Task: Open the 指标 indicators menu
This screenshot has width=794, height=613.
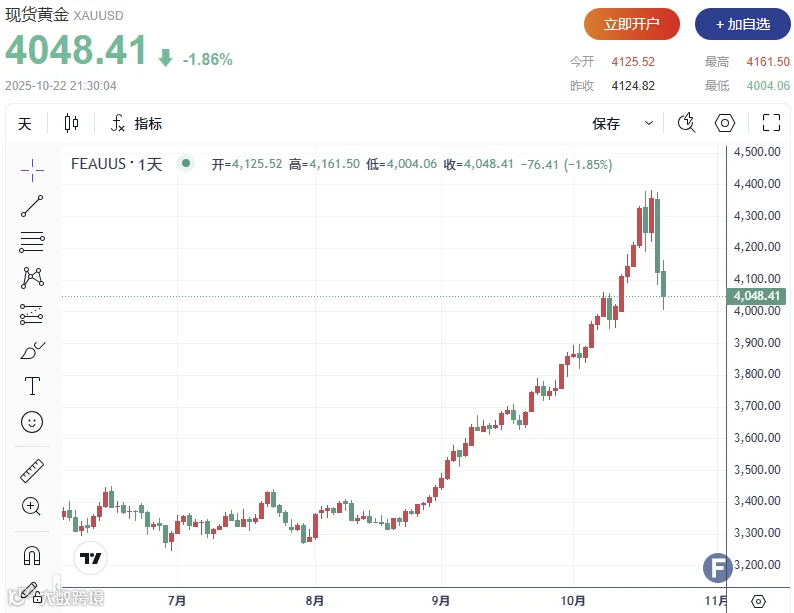Action: coord(136,123)
